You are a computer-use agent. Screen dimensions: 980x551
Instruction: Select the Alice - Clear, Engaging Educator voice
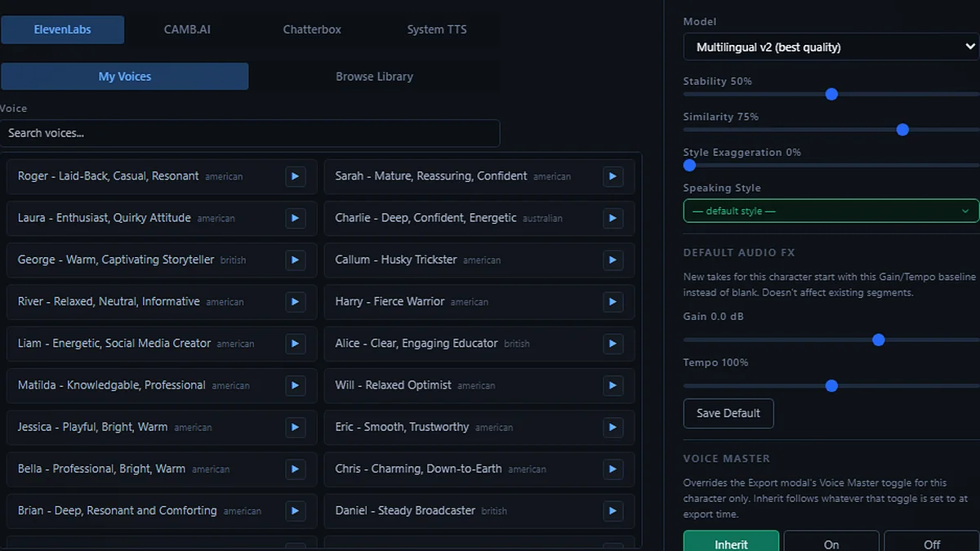click(479, 344)
